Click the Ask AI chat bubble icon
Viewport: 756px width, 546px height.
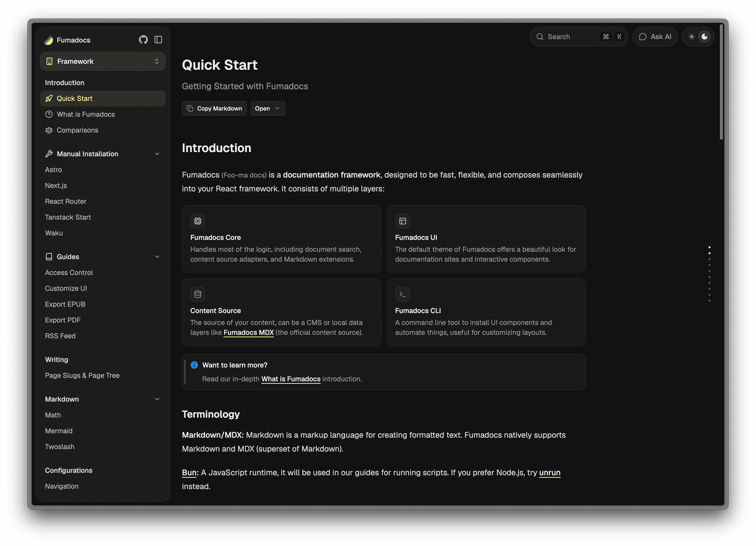point(643,37)
